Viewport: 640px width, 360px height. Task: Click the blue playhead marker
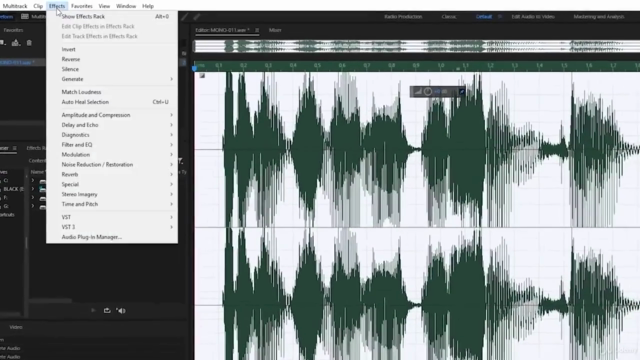(195, 68)
